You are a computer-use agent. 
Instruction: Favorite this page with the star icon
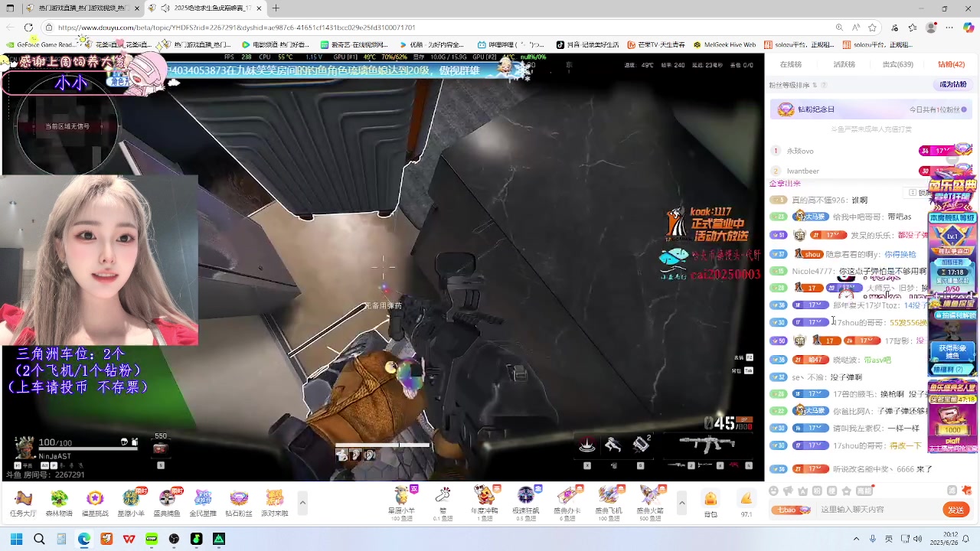click(872, 28)
